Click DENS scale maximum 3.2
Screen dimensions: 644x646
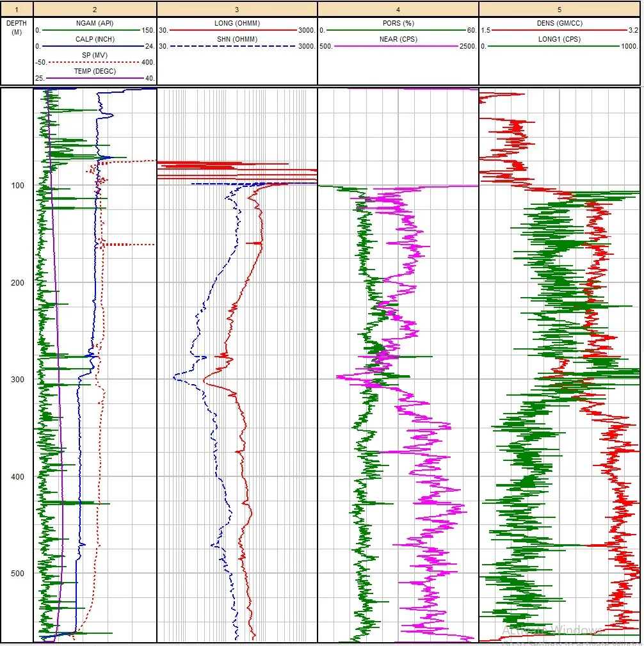pos(633,30)
